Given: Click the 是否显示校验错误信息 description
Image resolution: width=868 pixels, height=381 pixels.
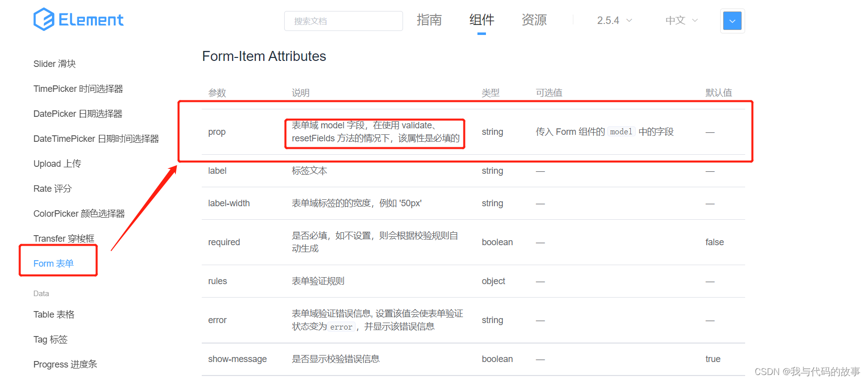Looking at the screenshot, I should click(x=336, y=359).
